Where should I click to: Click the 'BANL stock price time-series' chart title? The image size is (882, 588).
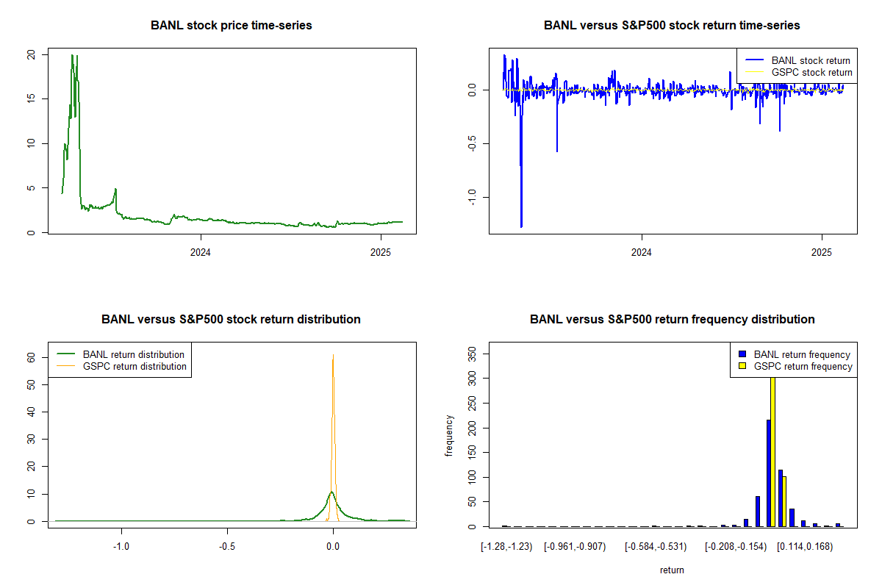[231, 26]
